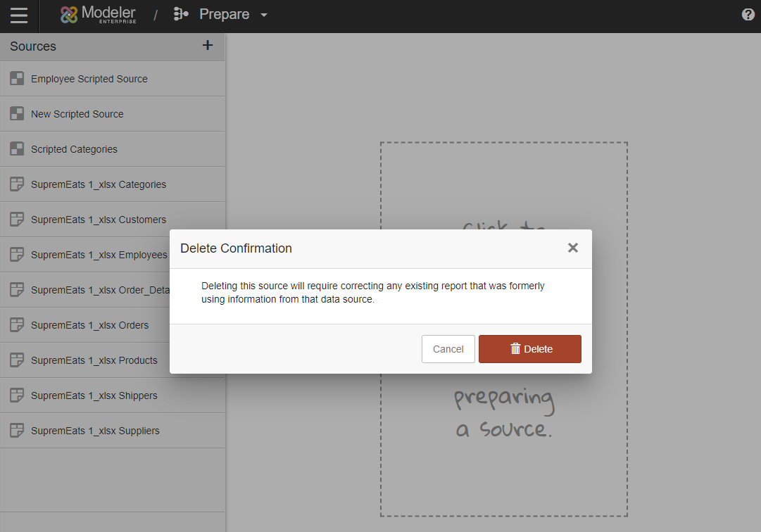Add a new source with plus icon
Screen dimensions: 761x532
pos(208,46)
